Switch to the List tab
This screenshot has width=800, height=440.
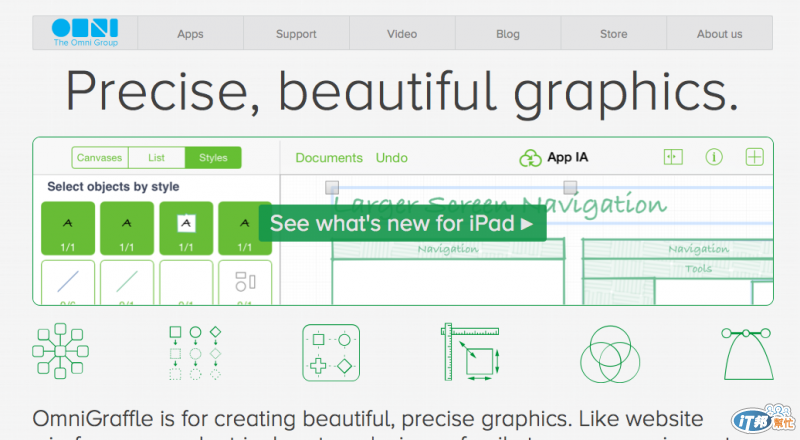point(157,158)
